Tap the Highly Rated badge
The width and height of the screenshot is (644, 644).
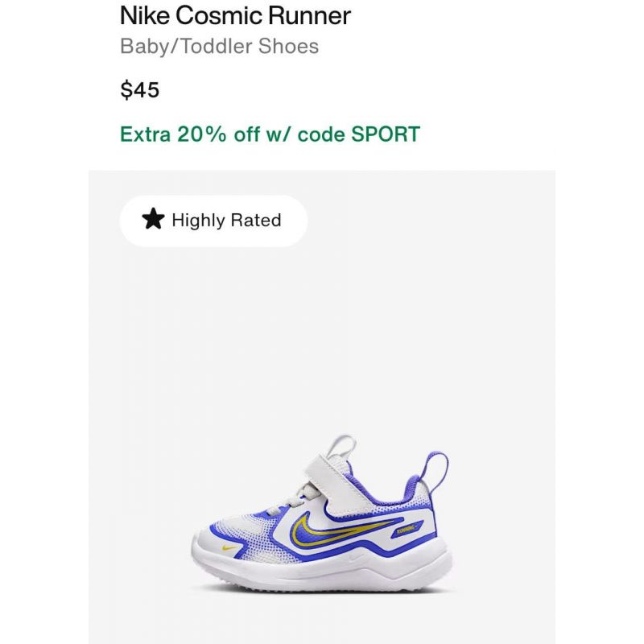point(213,221)
